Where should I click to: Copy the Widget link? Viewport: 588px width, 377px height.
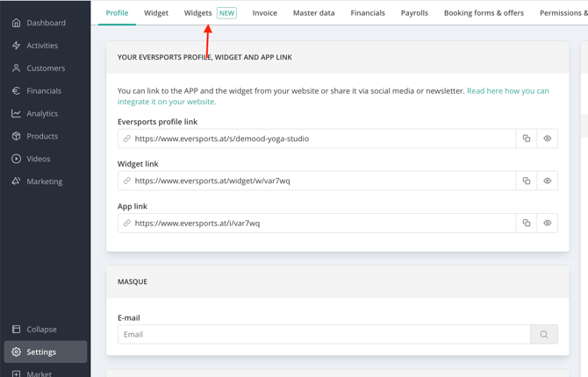527,181
